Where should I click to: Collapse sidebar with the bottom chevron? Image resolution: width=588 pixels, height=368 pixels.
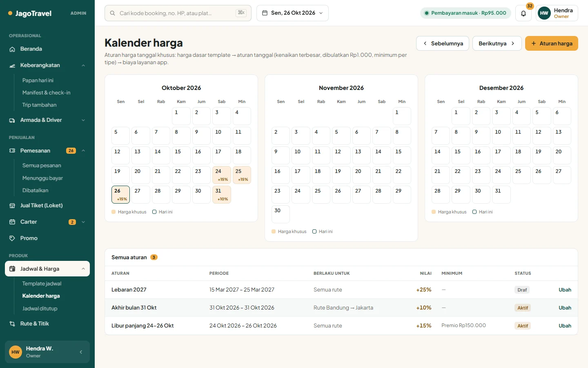tap(81, 352)
